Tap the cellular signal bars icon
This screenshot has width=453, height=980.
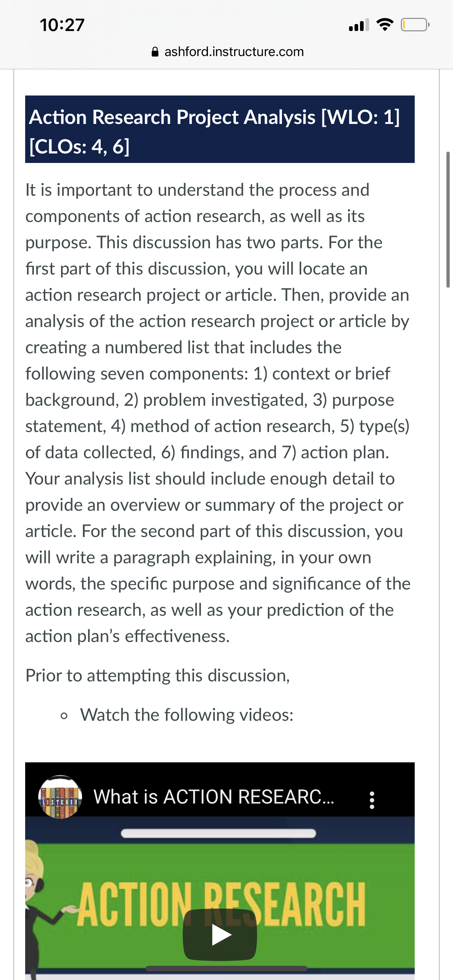pyautogui.click(x=359, y=25)
